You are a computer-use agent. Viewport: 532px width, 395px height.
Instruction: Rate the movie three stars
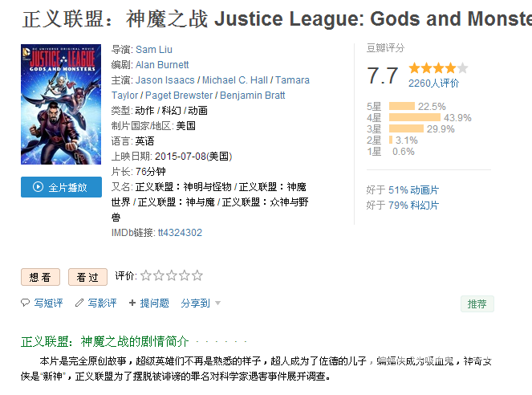172,275
